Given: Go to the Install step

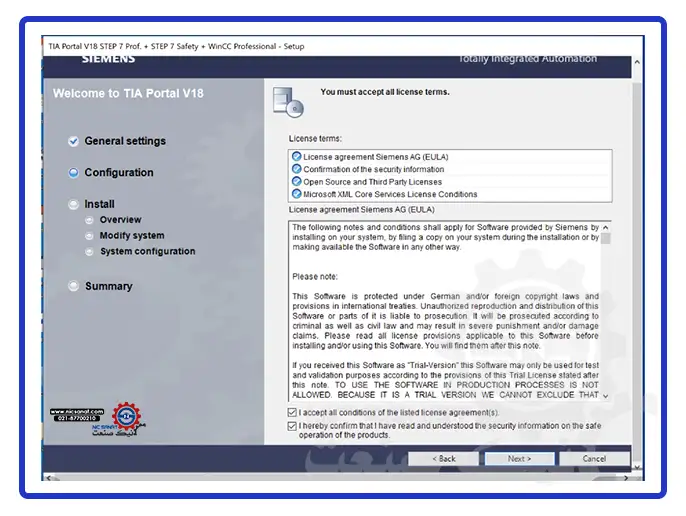Looking at the screenshot, I should coord(99,204).
